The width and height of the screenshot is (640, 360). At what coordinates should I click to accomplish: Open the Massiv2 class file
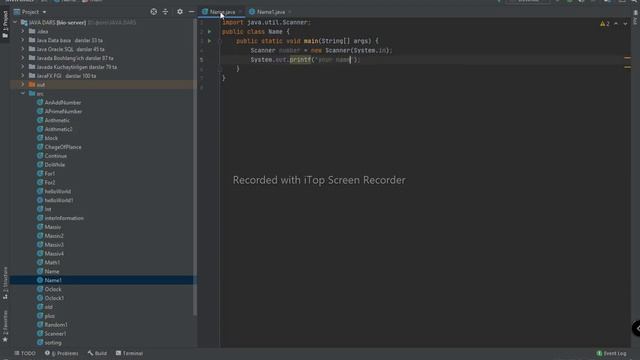54,236
